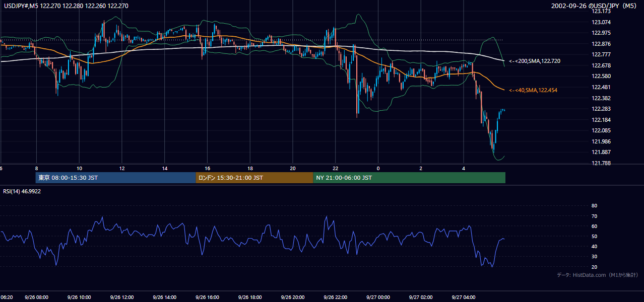Click RSI scale value 40
644x302 pixels.
[594, 246]
